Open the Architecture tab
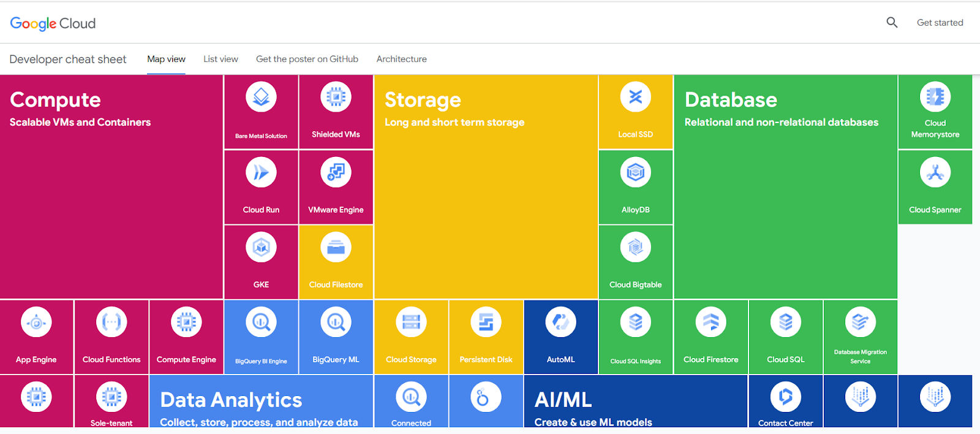980x434 pixels. [402, 59]
